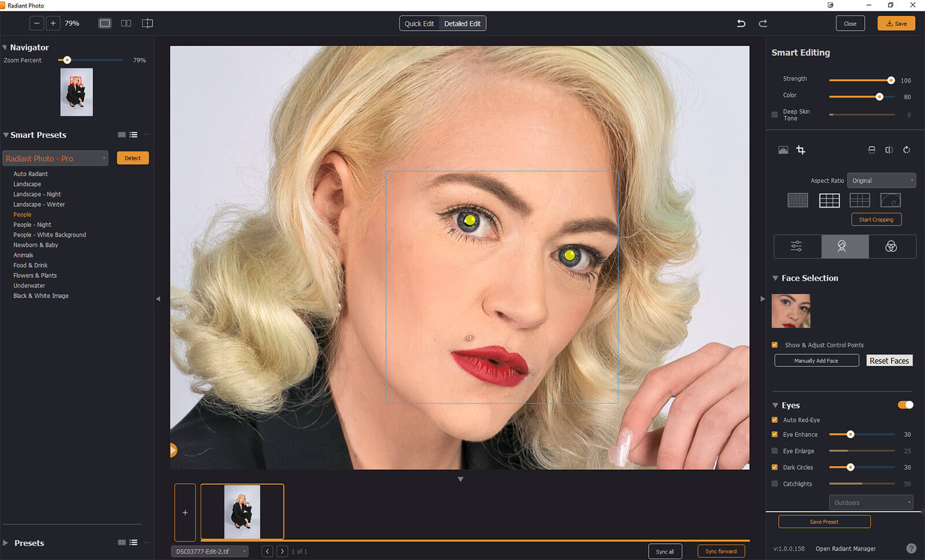Click the redo arrow icon
925x560 pixels.
763,24
